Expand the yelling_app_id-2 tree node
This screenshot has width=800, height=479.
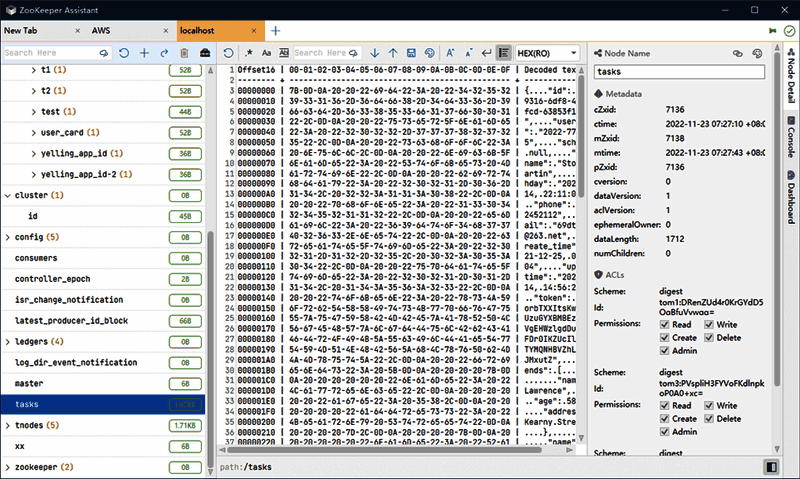click(34, 174)
